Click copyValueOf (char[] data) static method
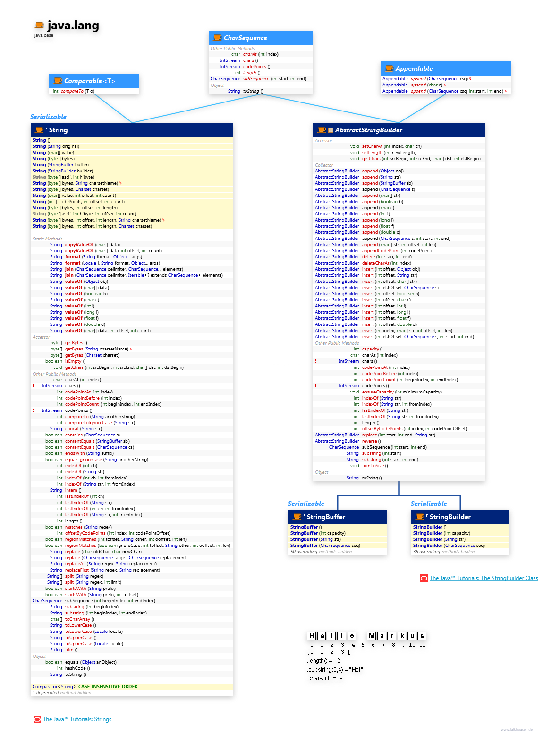The height and width of the screenshot is (751, 560). (93, 245)
